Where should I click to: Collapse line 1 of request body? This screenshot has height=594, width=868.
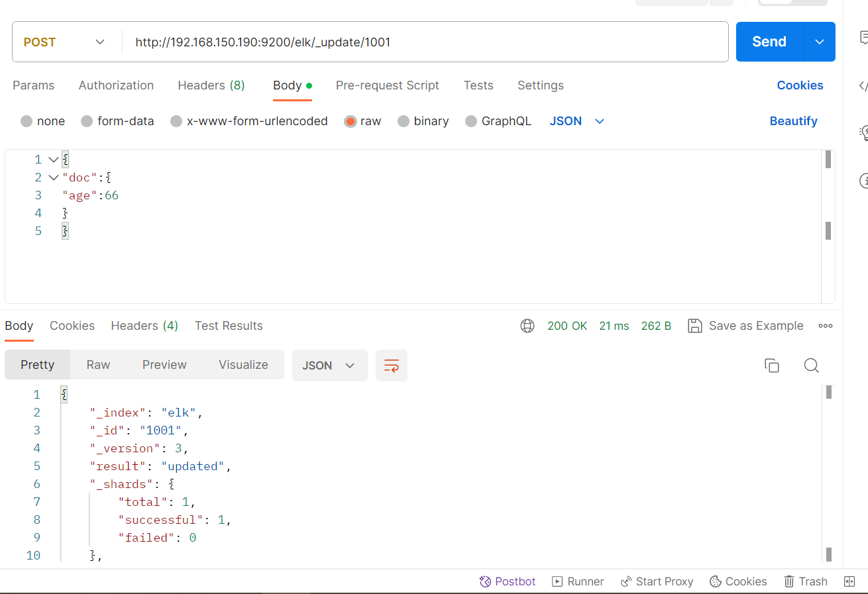click(x=54, y=160)
